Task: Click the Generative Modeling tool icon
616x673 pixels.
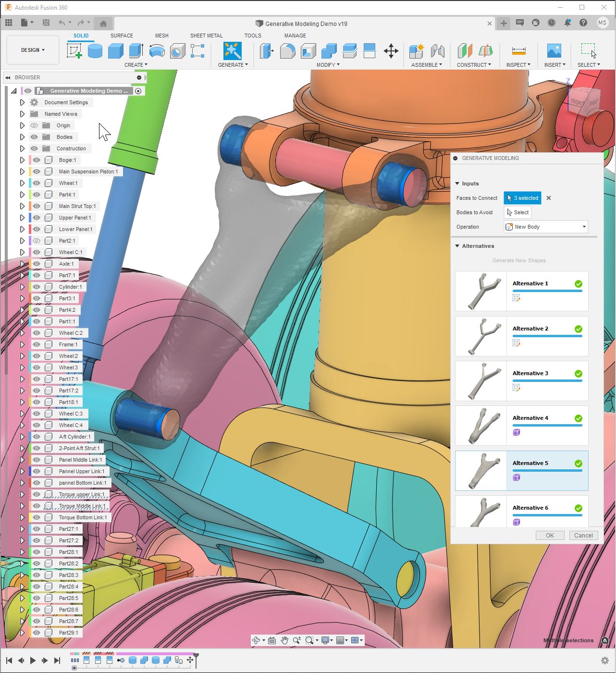Action: pyautogui.click(x=232, y=50)
